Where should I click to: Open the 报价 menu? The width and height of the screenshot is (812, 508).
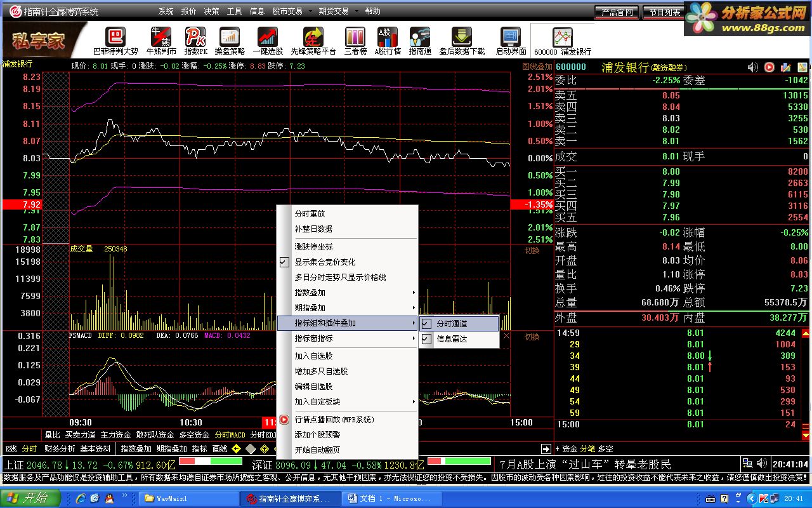[x=189, y=11]
